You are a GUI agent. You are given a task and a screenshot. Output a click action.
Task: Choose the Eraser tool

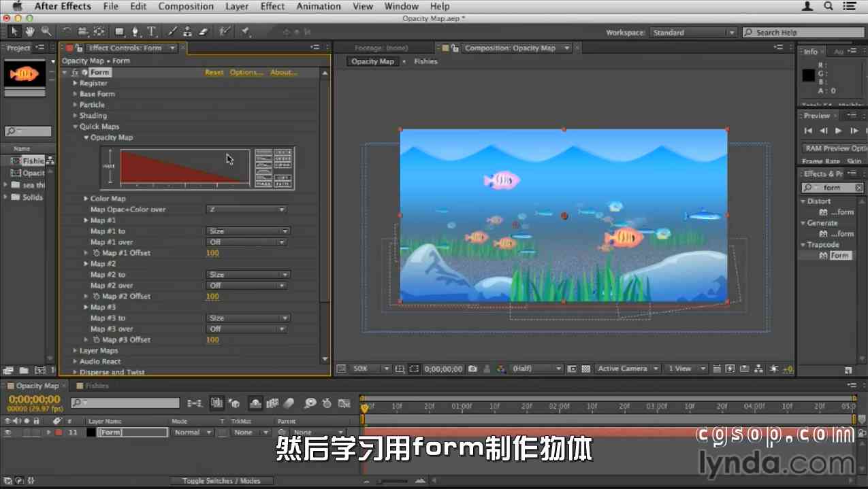(x=203, y=31)
